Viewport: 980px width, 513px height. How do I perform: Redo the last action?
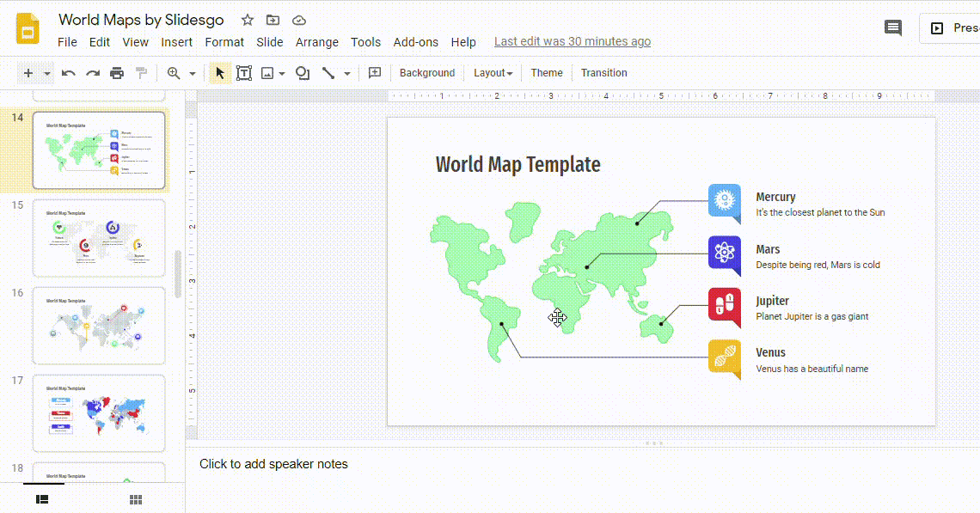point(93,73)
